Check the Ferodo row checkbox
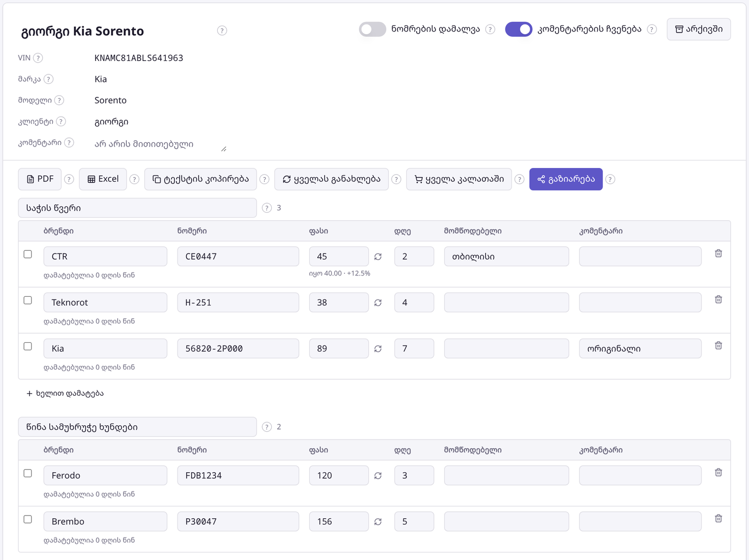 pos(28,473)
